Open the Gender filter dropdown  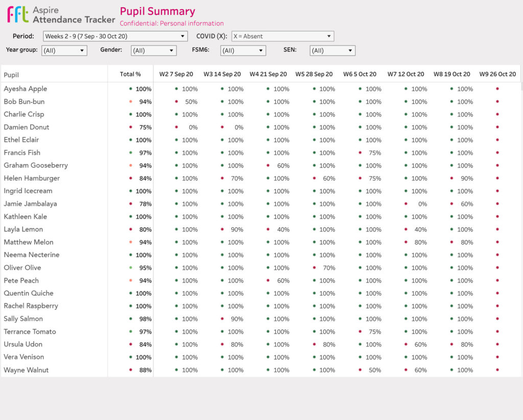[154, 51]
